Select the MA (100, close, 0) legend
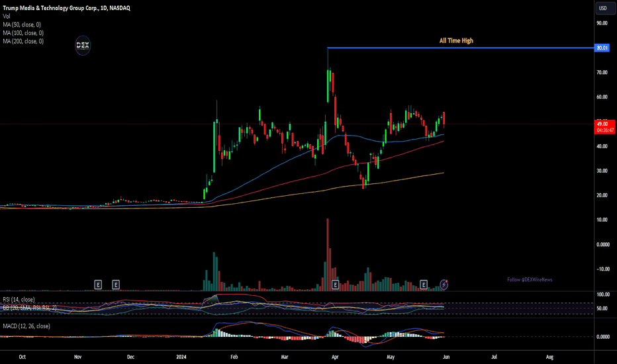Viewport: 617px width, 364px height. [23, 33]
